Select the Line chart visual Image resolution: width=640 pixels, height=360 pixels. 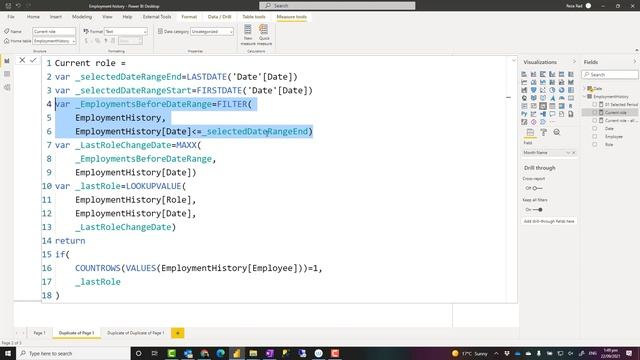point(524,82)
